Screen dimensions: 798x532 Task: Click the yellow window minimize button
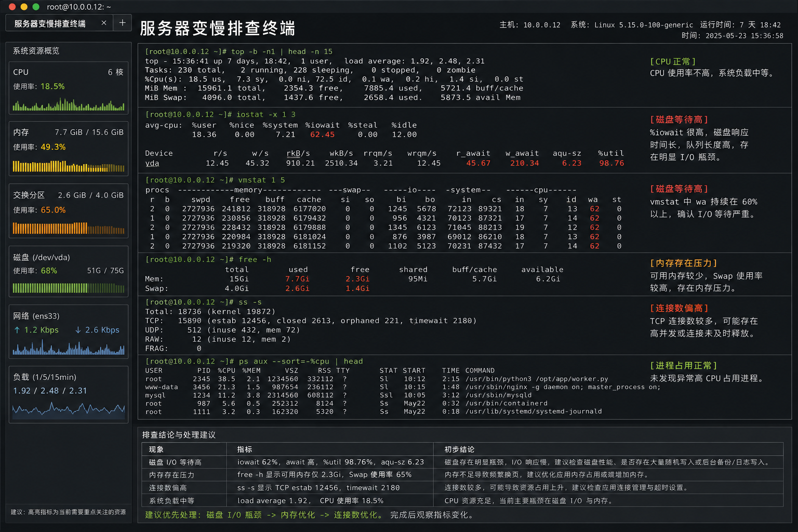tap(24, 7)
